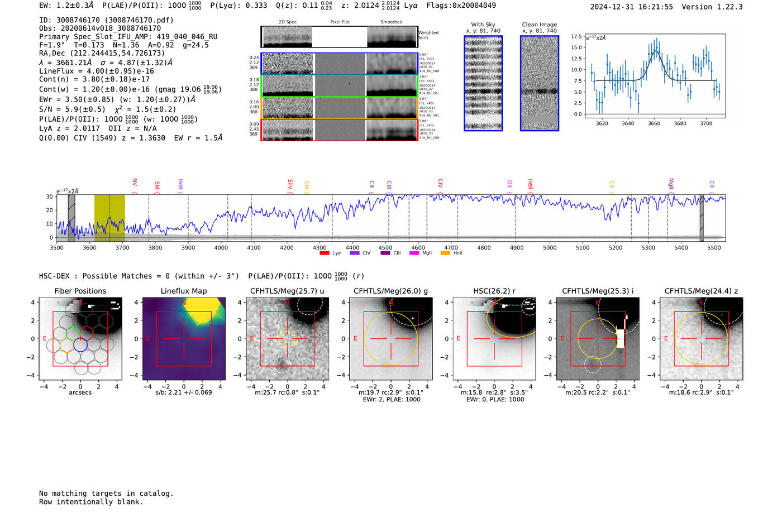Click the orange-bordered 2D spectrum row
Screen dimensions: 782x532
pos(340,108)
